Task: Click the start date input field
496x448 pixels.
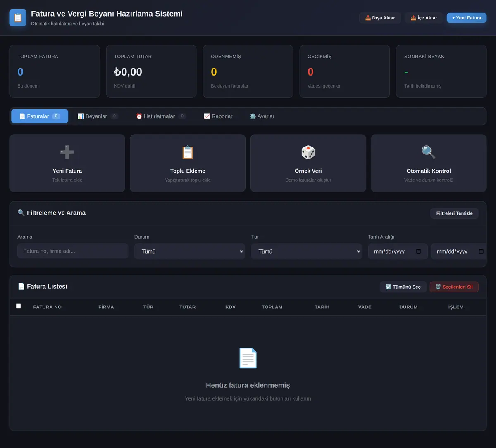Action: pos(398,251)
